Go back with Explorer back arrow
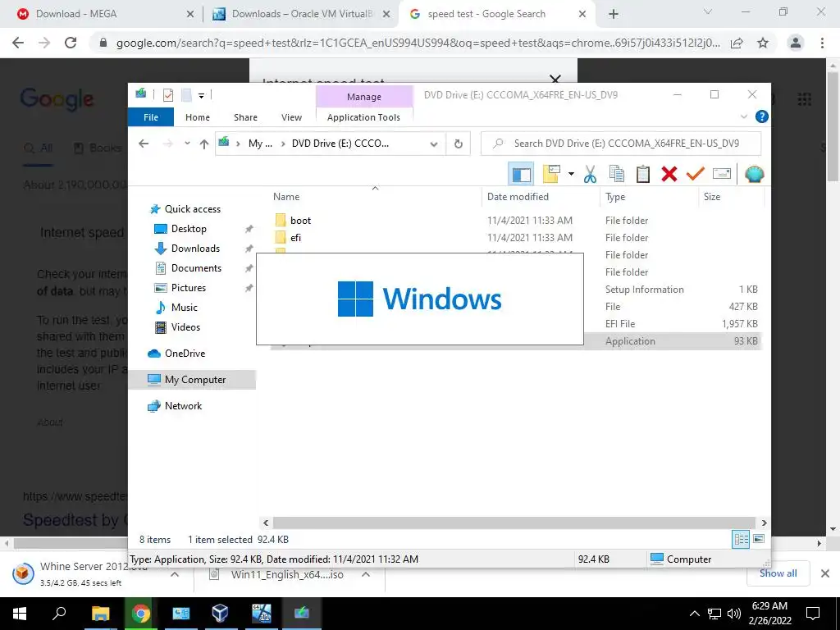The height and width of the screenshot is (630, 840). (143, 144)
